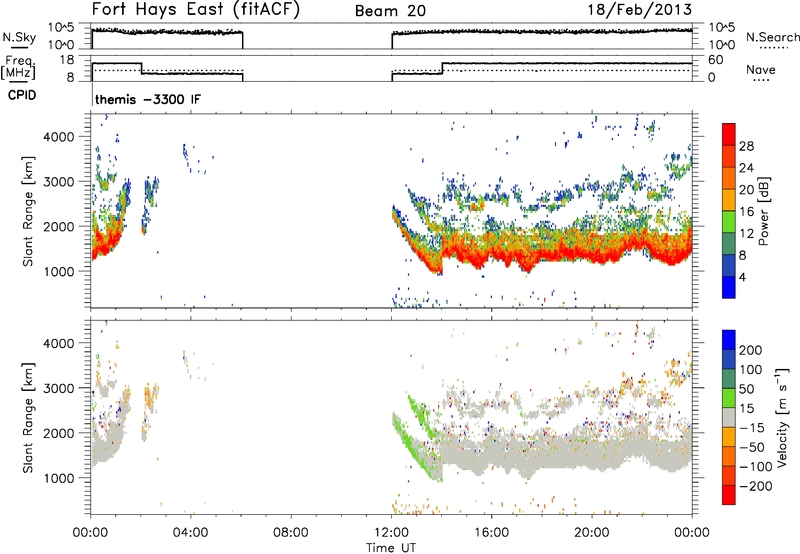Click the frequency step-up line at 14:00
The height and width of the screenshot is (554, 800).
click(442, 68)
